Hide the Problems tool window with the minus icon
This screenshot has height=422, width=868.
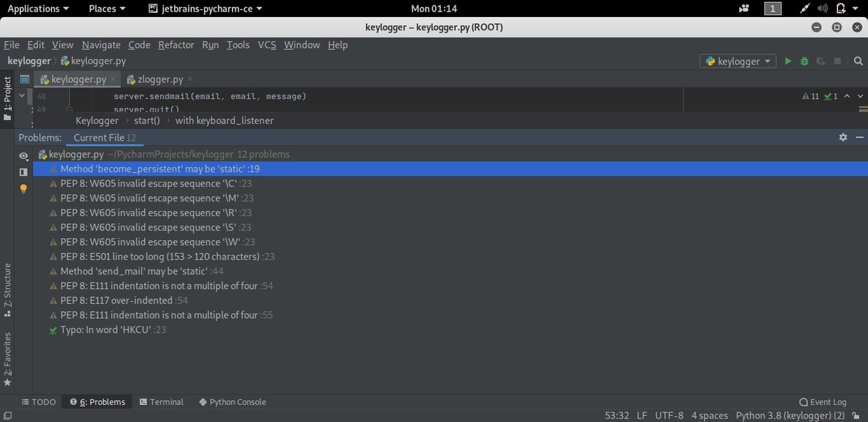859,137
